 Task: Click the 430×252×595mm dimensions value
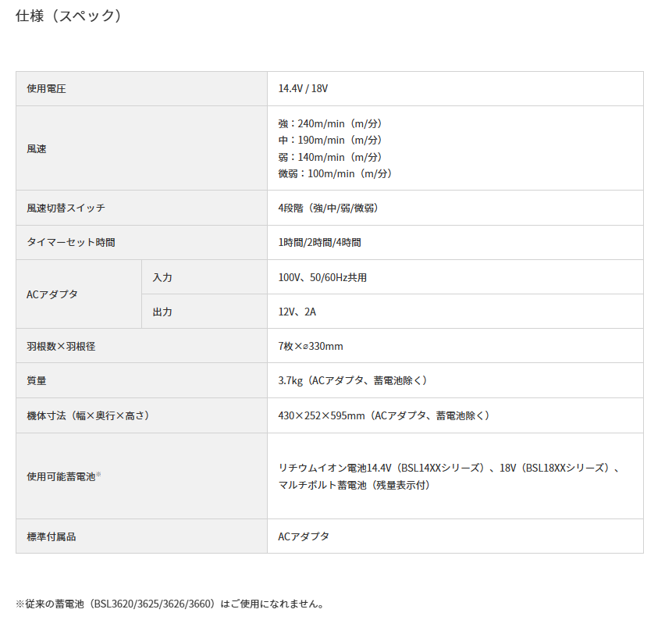pos(383,415)
